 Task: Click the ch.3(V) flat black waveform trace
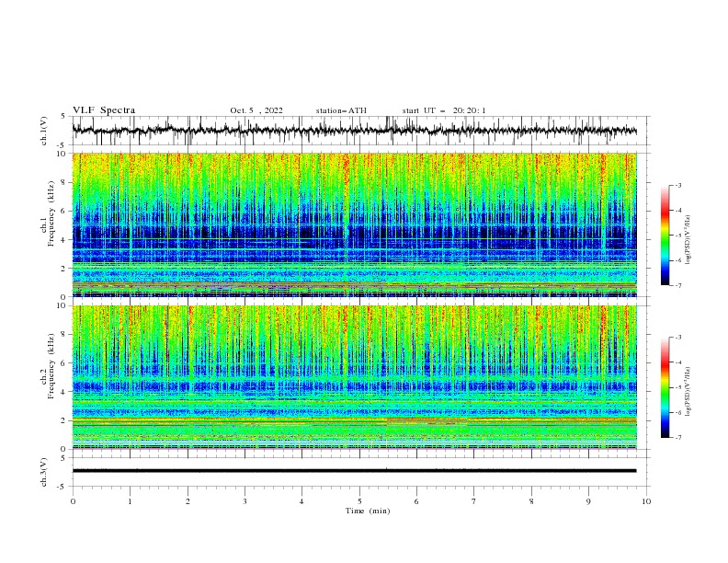(354, 471)
